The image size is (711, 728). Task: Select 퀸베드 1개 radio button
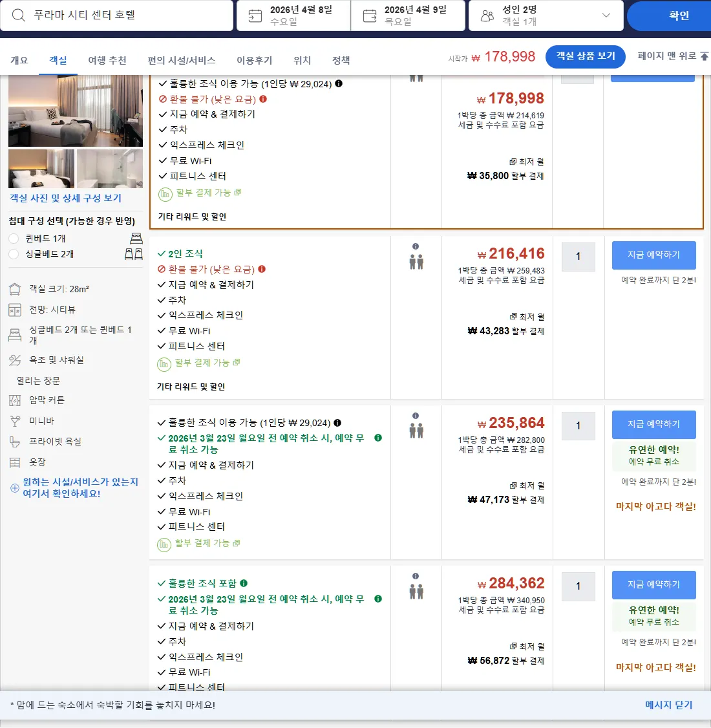coord(14,238)
